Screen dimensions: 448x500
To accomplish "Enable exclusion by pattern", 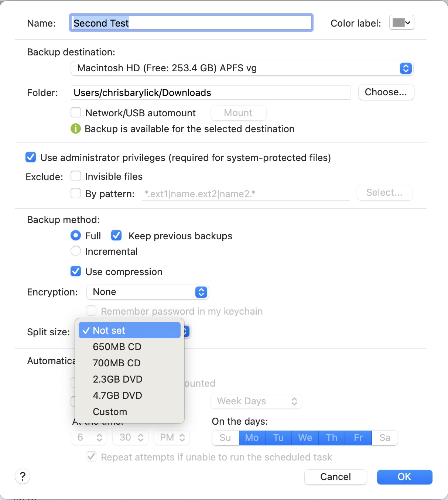I will (x=75, y=193).
